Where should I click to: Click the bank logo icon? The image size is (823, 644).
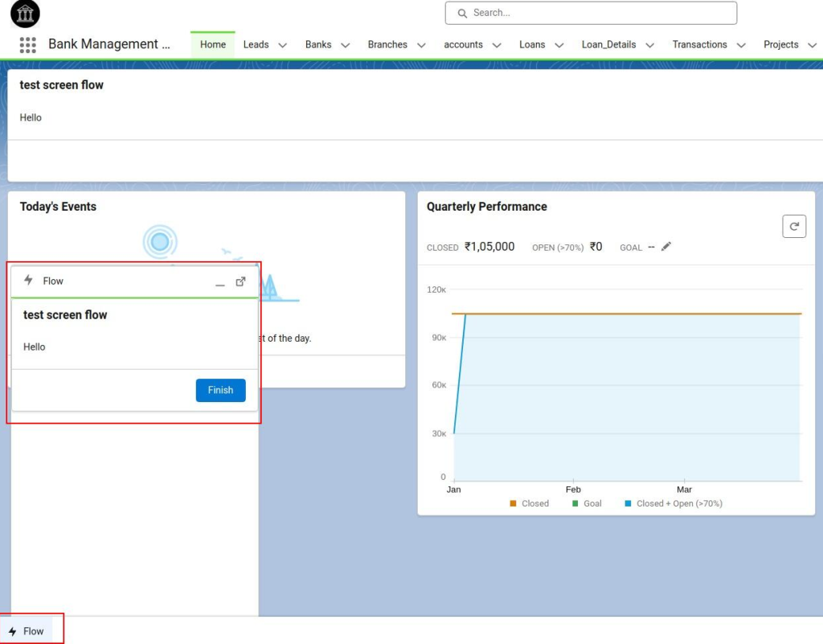click(x=25, y=14)
